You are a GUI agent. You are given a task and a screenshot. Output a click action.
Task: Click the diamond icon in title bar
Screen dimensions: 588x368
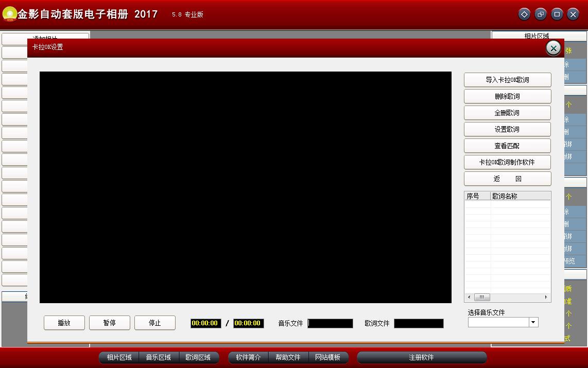pos(524,14)
